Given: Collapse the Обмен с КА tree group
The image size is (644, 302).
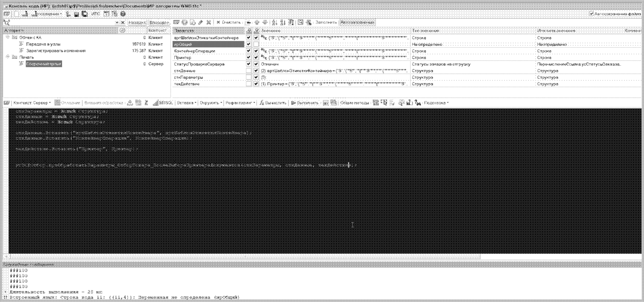Looking at the screenshot, I should click(x=8, y=38).
